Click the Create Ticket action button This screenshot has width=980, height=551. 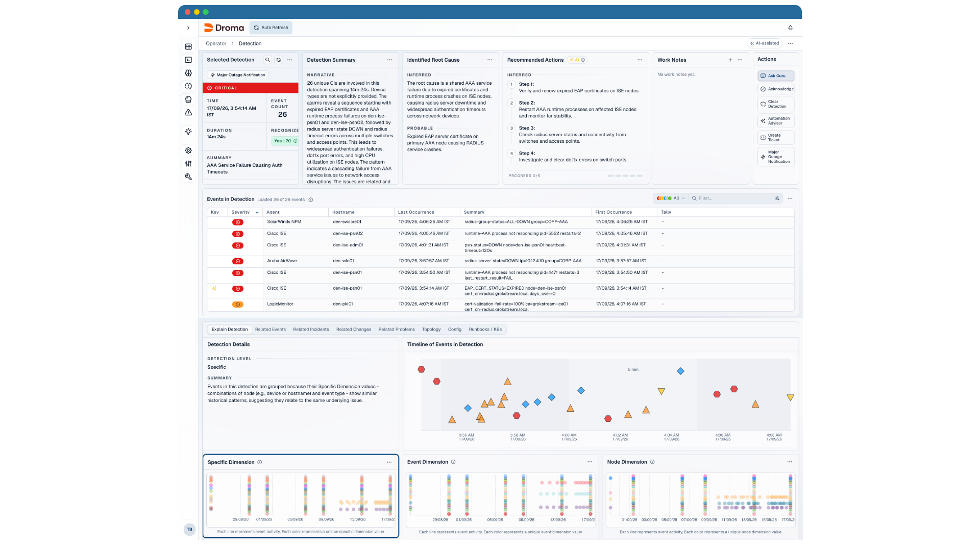pos(776,138)
